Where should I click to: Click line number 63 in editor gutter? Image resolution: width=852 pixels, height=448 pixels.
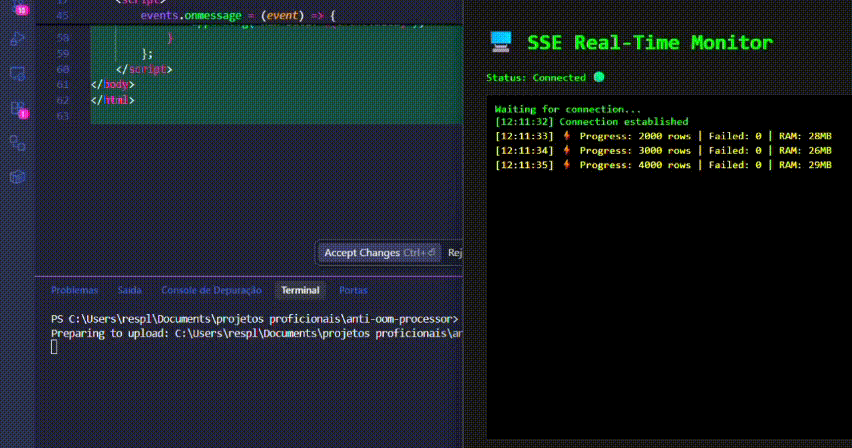tap(63, 117)
